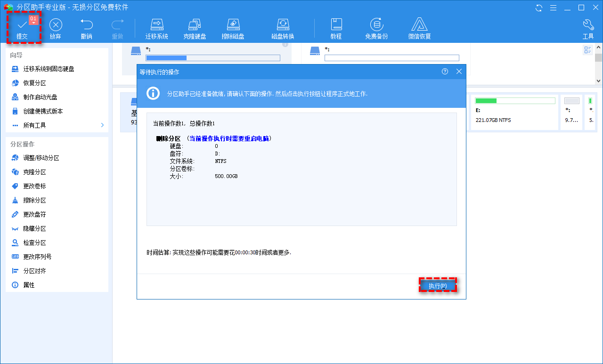Open the 磁盘转换 disk convert tool
603x364 pixels.
point(283,28)
